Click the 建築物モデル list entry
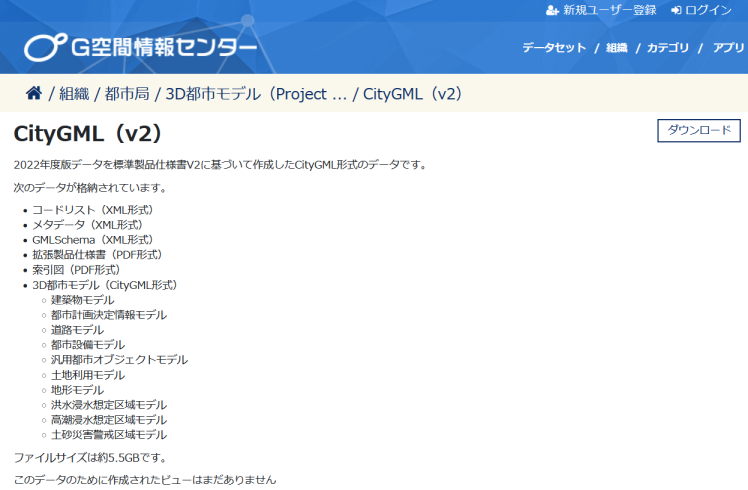Viewport: 748px width, 490px height. 83,300
